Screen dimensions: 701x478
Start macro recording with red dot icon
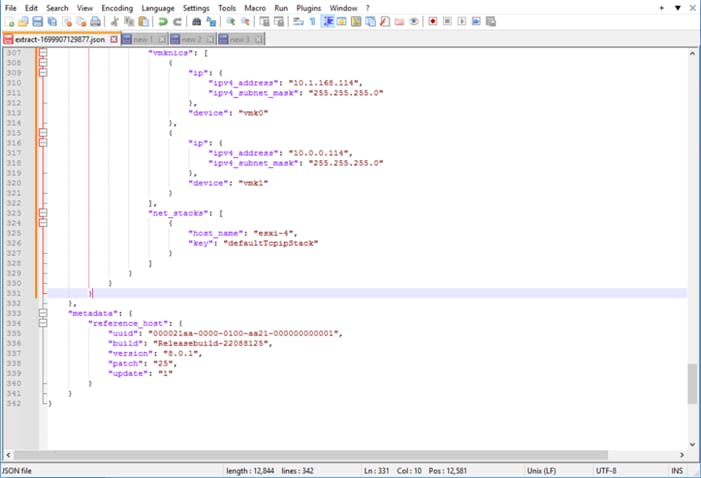[x=432, y=21]
